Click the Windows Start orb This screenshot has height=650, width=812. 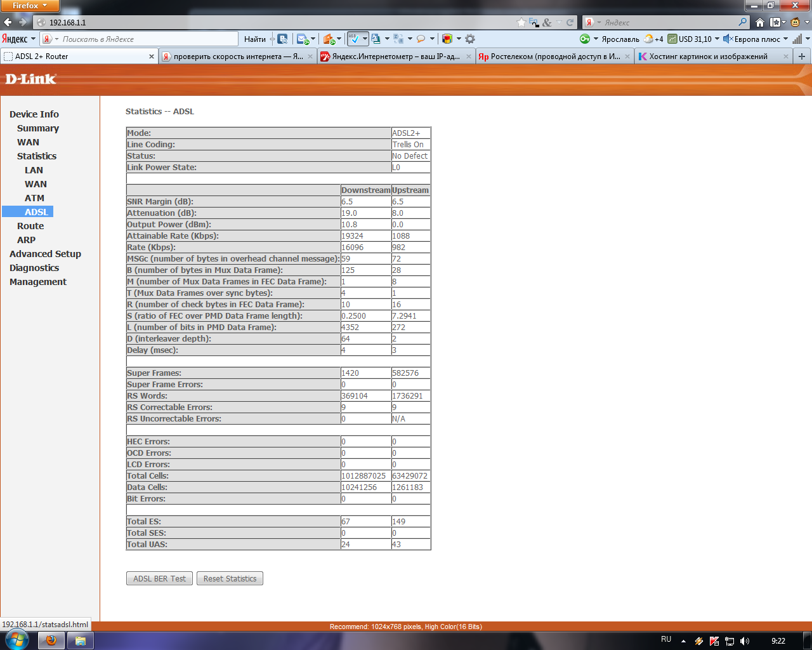point(16,640)
